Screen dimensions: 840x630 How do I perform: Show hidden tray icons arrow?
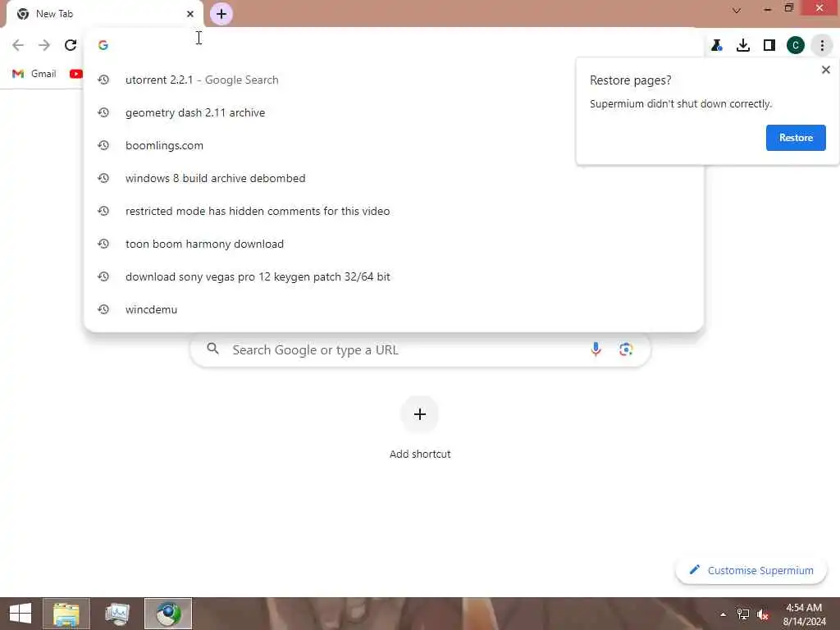724,614
